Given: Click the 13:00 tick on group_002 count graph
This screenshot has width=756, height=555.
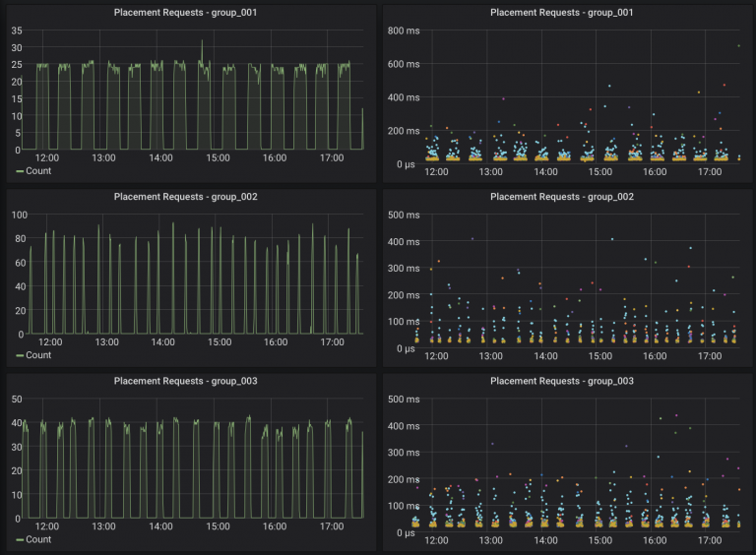Looking at the screenshot, I should point(106,342).
